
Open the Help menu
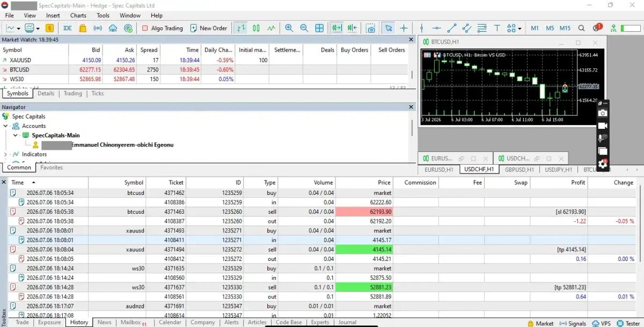pyautogui.click(x=157, y=16)
